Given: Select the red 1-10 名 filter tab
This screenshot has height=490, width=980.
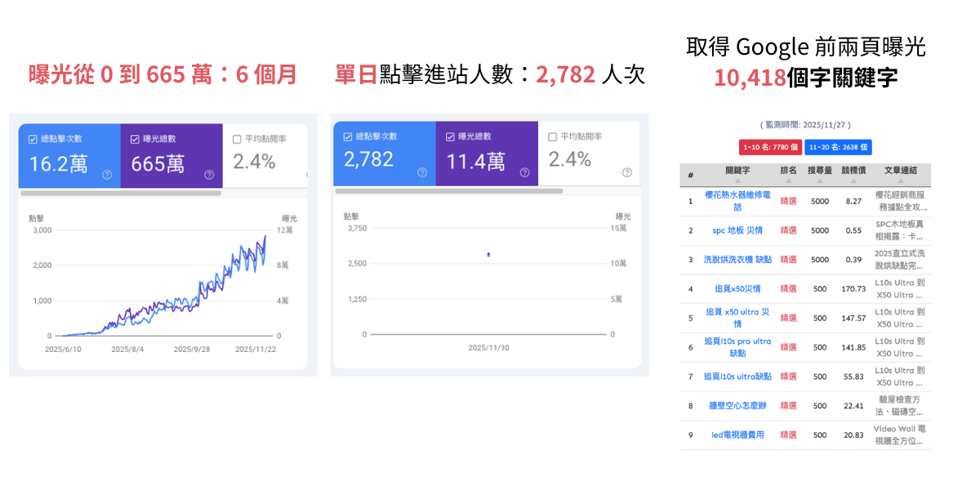Looking at the screenshot, I should 769,147.
